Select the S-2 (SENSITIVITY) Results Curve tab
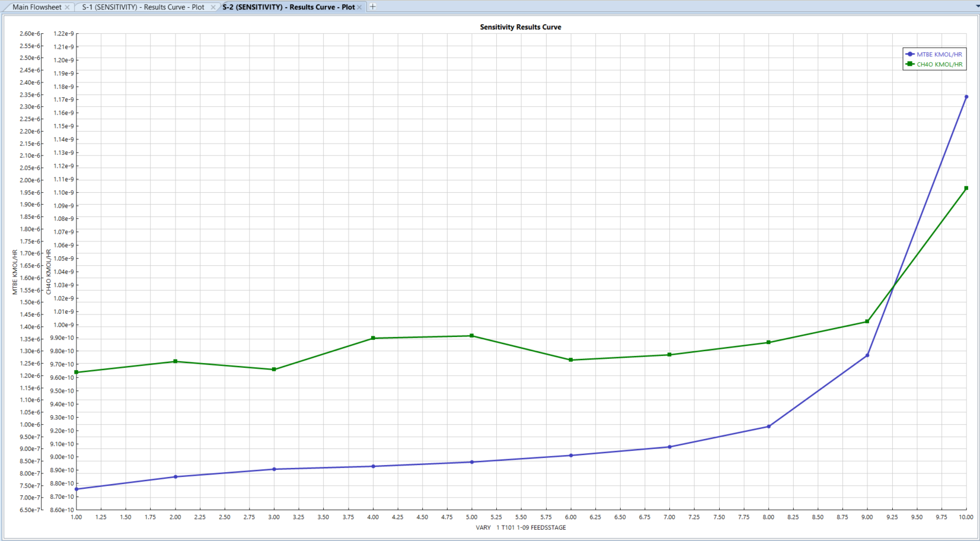980x541 pixels. pyautogui.click(x=289, y=7)
